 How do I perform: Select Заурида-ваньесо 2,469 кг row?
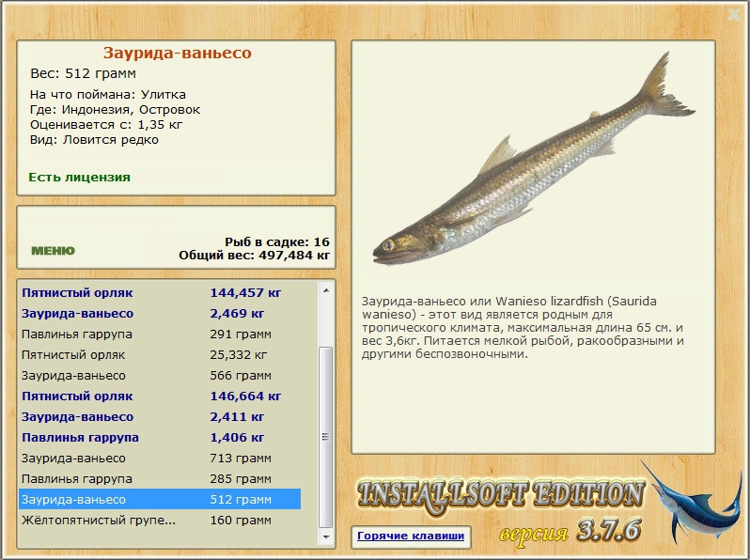coord(160,313)
